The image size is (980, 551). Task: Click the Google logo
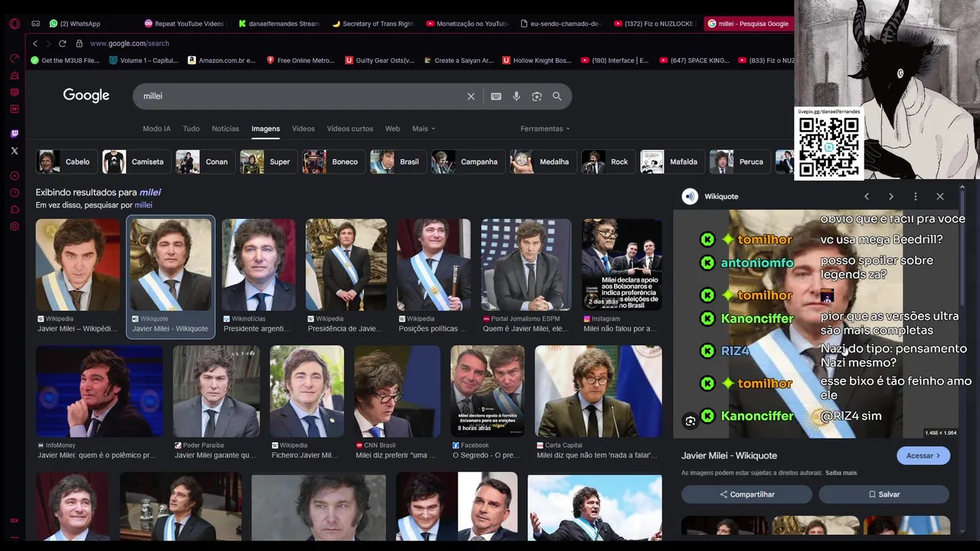click(86, 96)
